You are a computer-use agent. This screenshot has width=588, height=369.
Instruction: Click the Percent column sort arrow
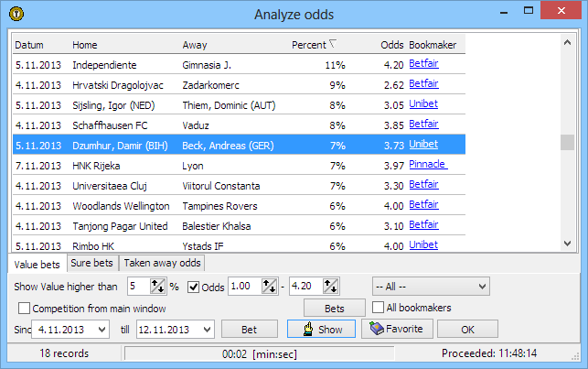tap(333, 44)
